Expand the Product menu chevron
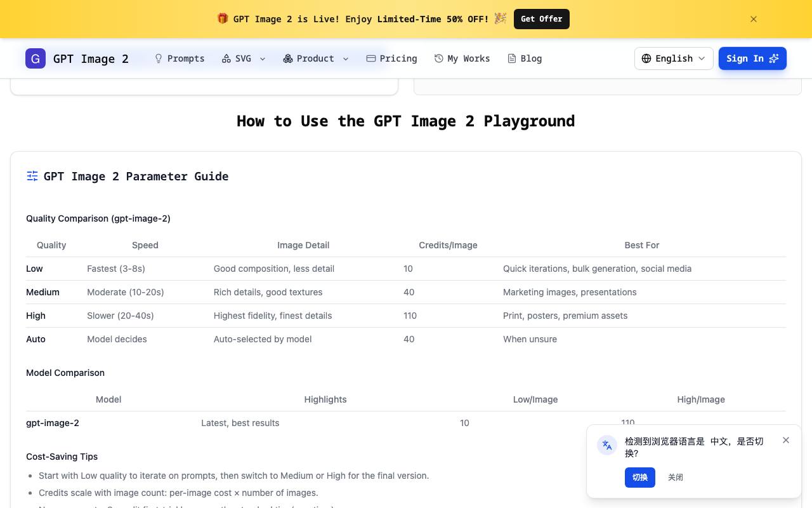This screenshot has height=508, width=812. (x=346, y=58)
